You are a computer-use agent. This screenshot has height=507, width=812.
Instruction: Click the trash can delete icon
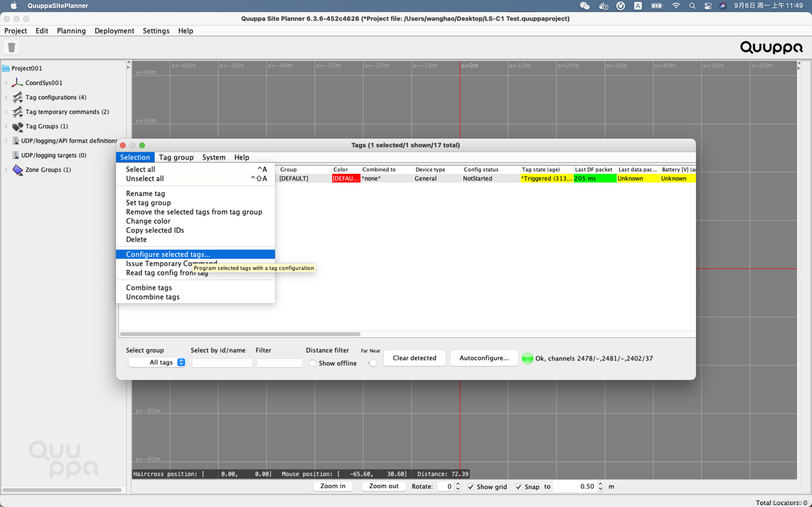pos(11,47)
